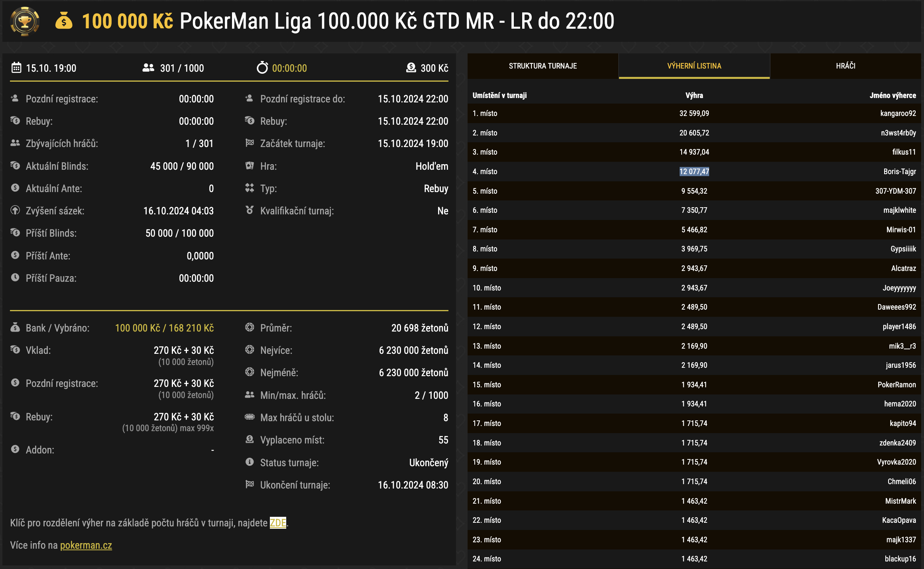Click the 16.10.2024 08:30 end time
The height and width of the screenshot is (569, 924).
413,485
